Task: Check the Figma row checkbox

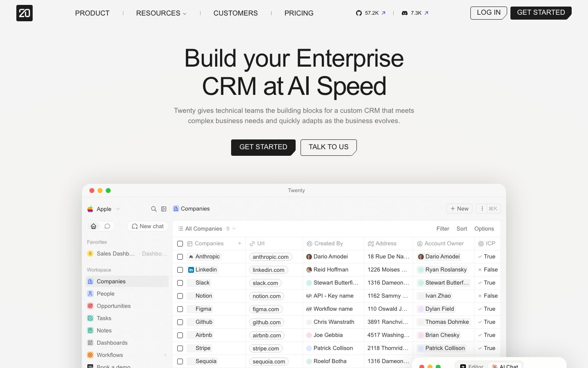Action: click(x=180, y=309)
